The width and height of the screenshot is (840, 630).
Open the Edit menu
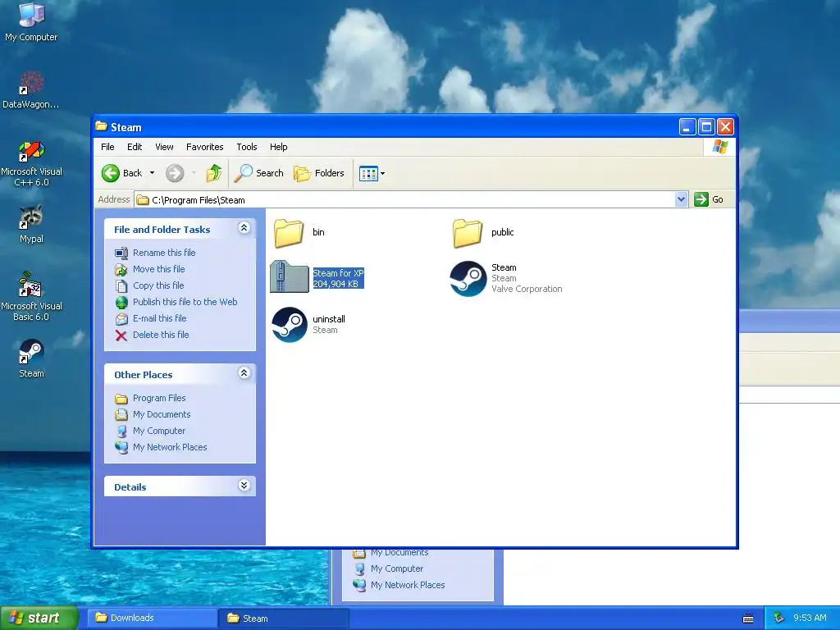135,147
